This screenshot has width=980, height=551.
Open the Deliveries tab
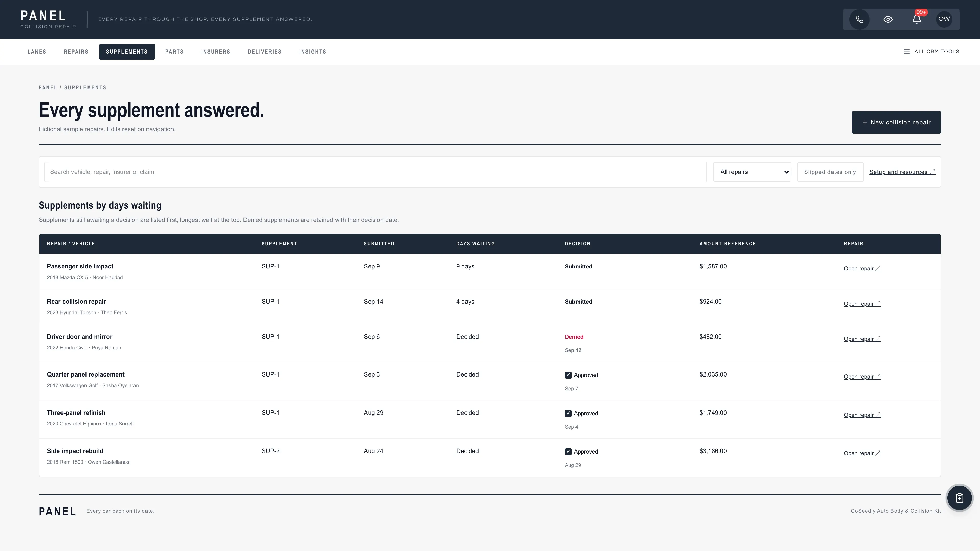[x=265, y=52]
